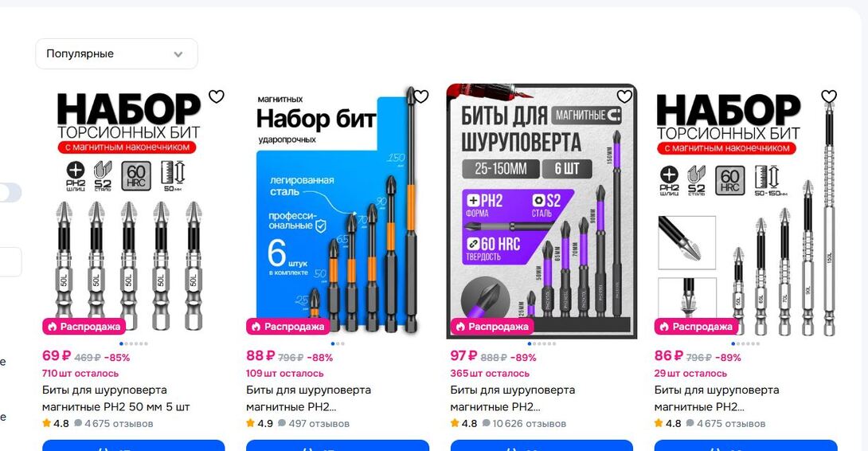The height and width of the screenshot is (451, 868).
Task: Click the left sidebar input field
Action: coord(10,261)
